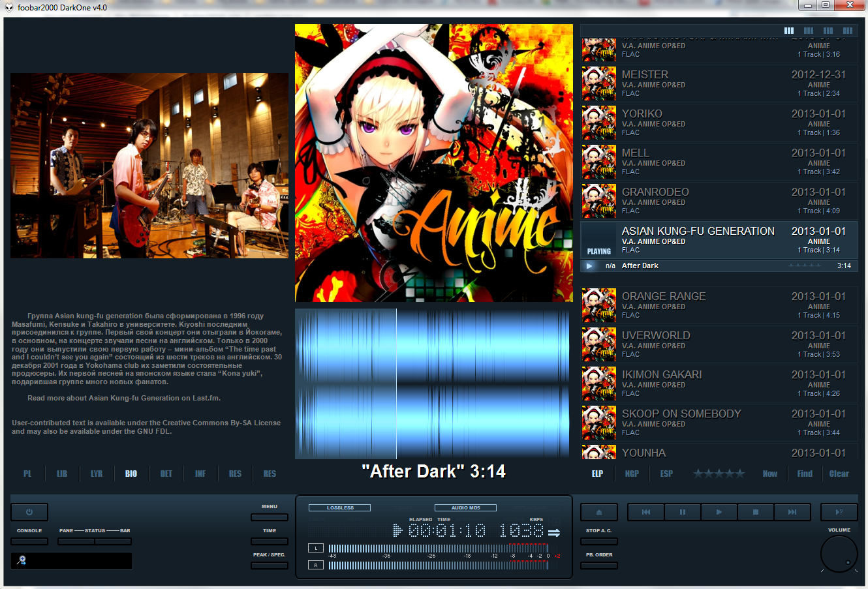
Task: Stop the playback
Action: click(755, 512)
